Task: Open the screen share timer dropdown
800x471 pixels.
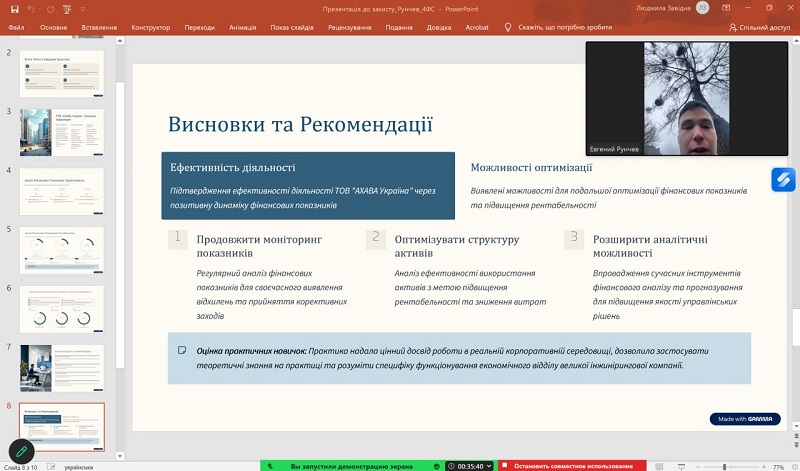Action: coord(490,466)
